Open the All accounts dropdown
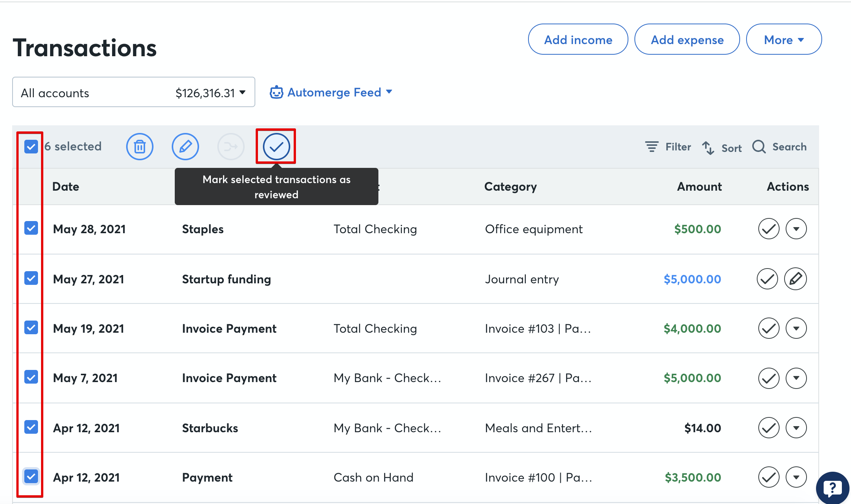851x504 pixels. (133, 92)
